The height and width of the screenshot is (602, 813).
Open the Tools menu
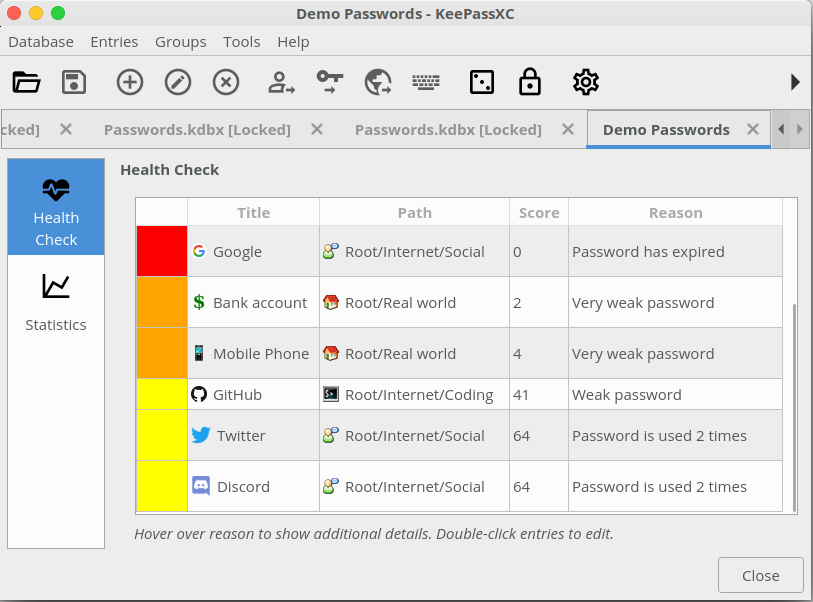pos(242,41)
